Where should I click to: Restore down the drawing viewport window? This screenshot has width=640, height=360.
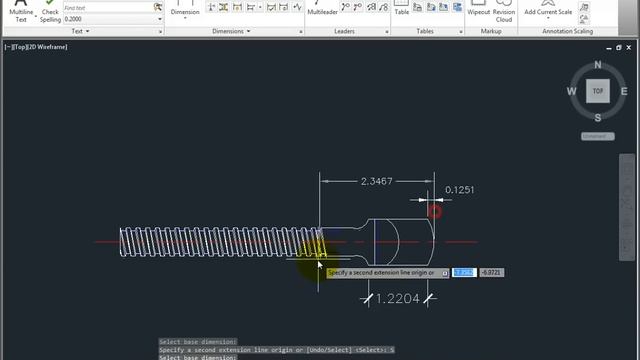coord(618,48)
